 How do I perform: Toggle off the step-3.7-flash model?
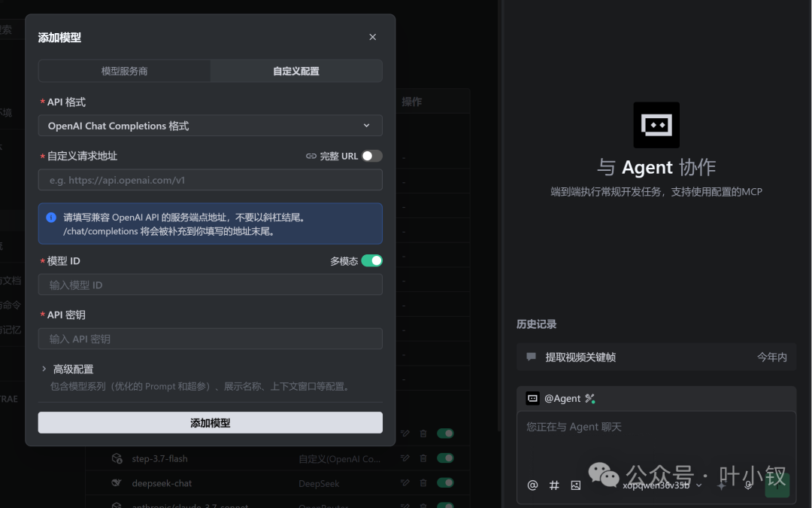coord(445,458)
